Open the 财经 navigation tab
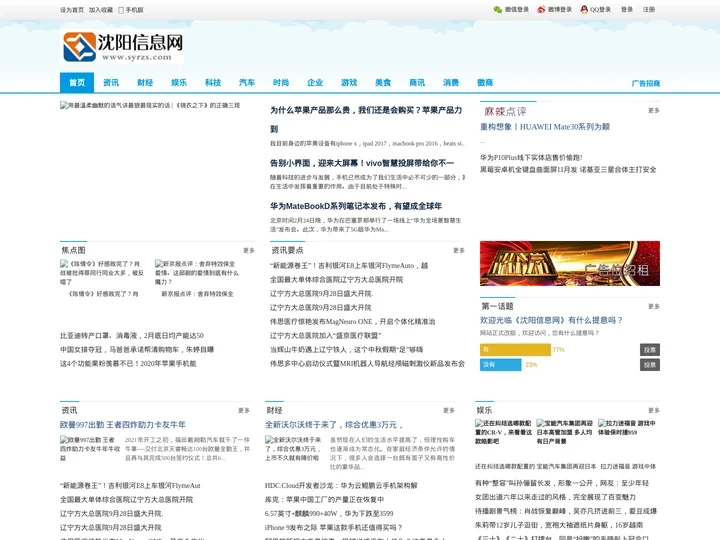 tap(145, 83)
